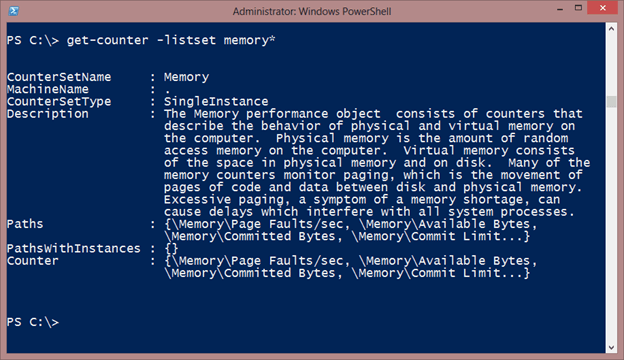Screen dimensions: 624x360
Task: Click the PathsWithInstances label
Action: pyautogui.click(x=74, y=249)
